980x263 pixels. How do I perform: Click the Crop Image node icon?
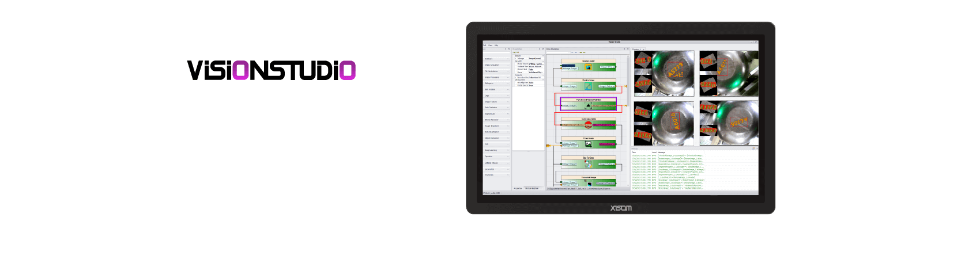coord(588,144)
